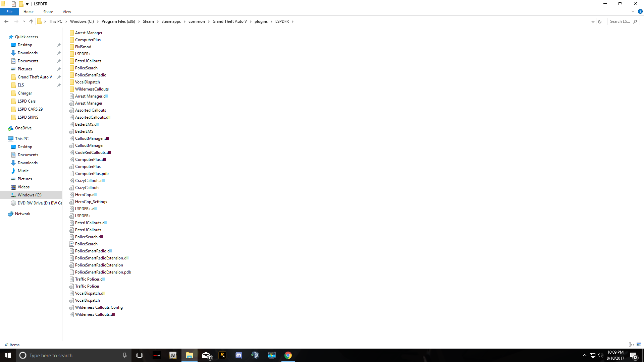Open the PeterUCallouts folder
The width and height of the screenshot is (644, 362).
pyautogui.click(x=88, y=61)
